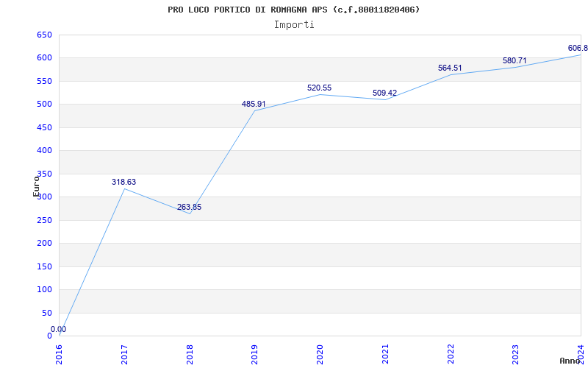The image size is (588, 368).
Task: Click the 318.63 data label
Action: point(123,182)
